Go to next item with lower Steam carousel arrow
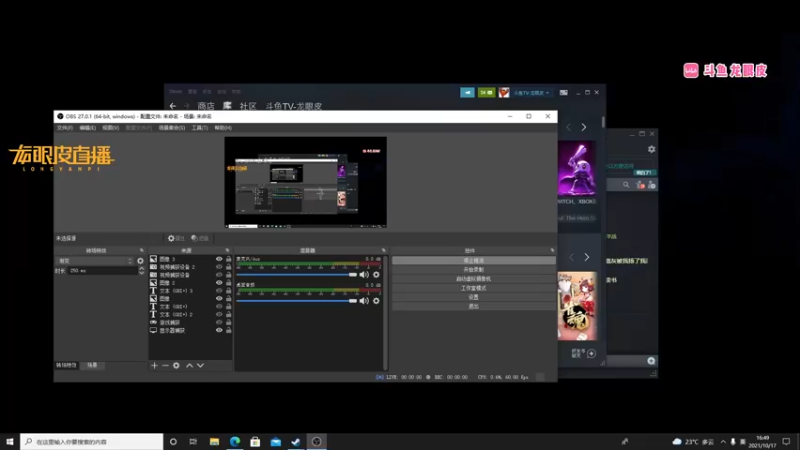Image resolution: width=800 pixels, height=450 pixels. pyautogui.click(x=587, y=257)
